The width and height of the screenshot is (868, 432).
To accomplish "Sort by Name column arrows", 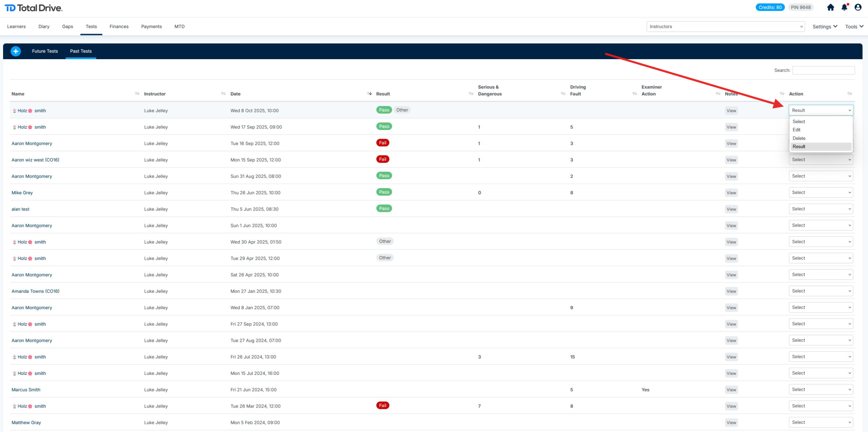I will point(137,94).
